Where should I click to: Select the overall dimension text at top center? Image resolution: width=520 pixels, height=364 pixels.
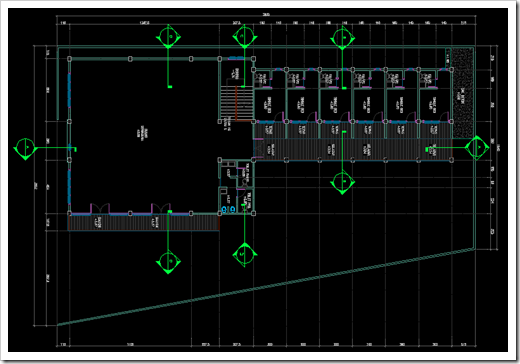point(266,15)
